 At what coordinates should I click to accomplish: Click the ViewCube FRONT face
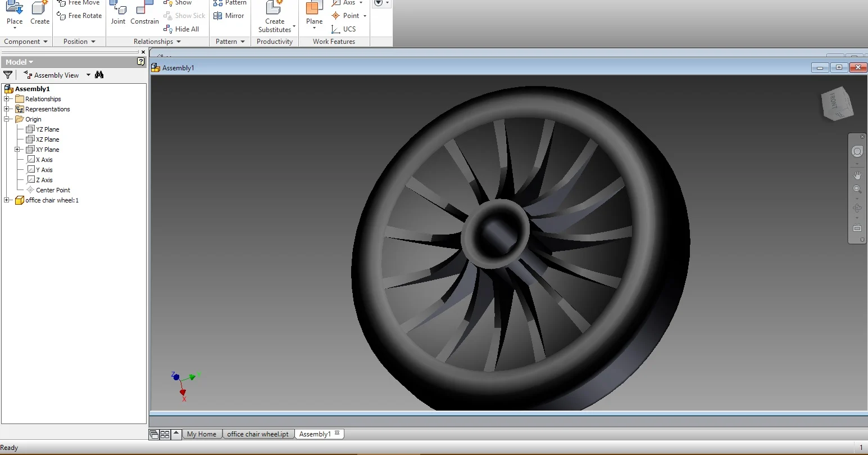click(x=833, y=101)
